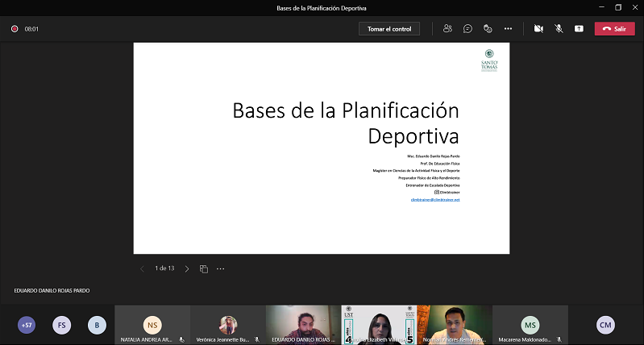This screenshot has height=345, width=644.
Task: Open reactions and raise hand icon
Action: click(488, 29)
